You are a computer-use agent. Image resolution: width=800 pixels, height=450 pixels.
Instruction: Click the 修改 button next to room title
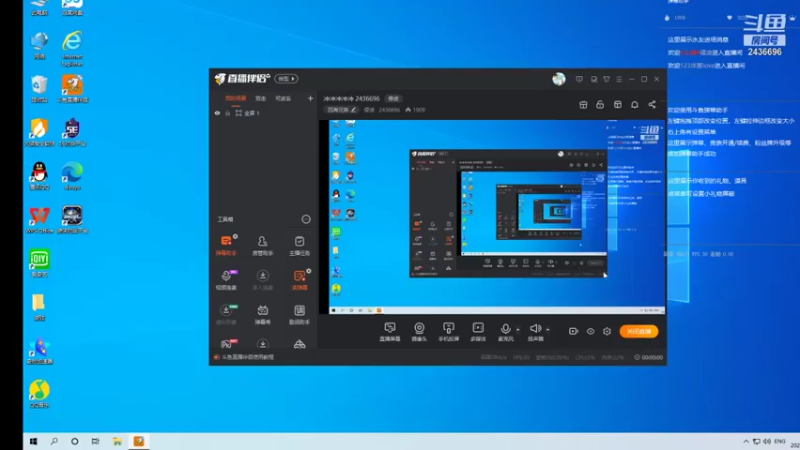[393, 98]
